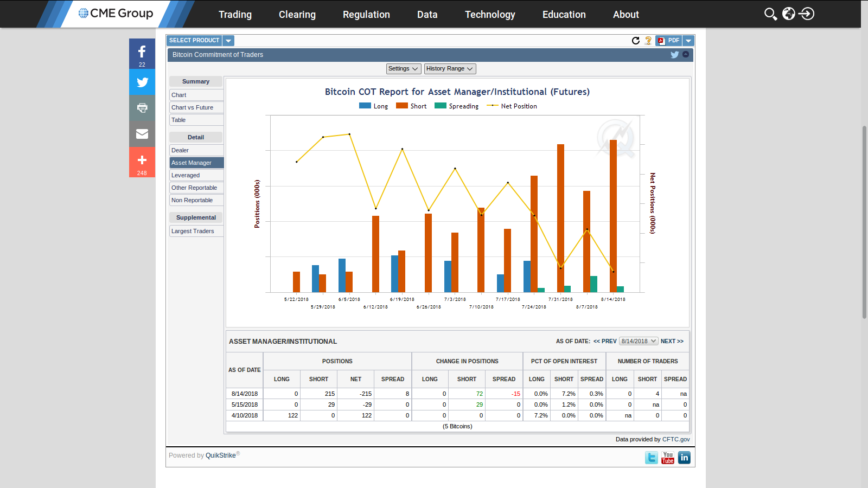868x488 pixels.
Task: Select the Chart summary view
Action: coord(196,95)
